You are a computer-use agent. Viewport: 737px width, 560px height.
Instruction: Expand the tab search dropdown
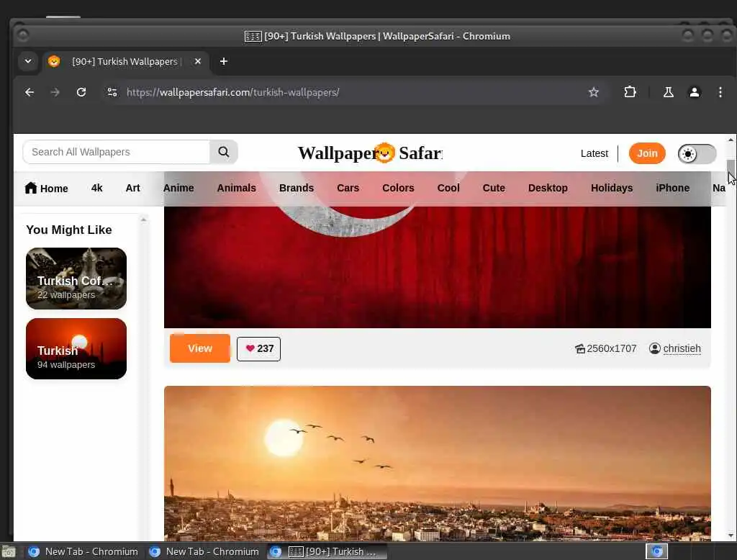28,62
